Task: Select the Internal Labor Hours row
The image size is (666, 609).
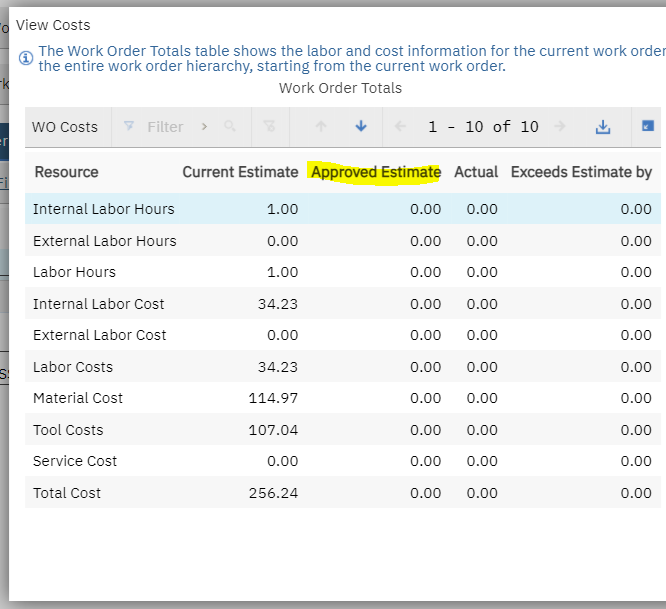Action: click(343, 209)
